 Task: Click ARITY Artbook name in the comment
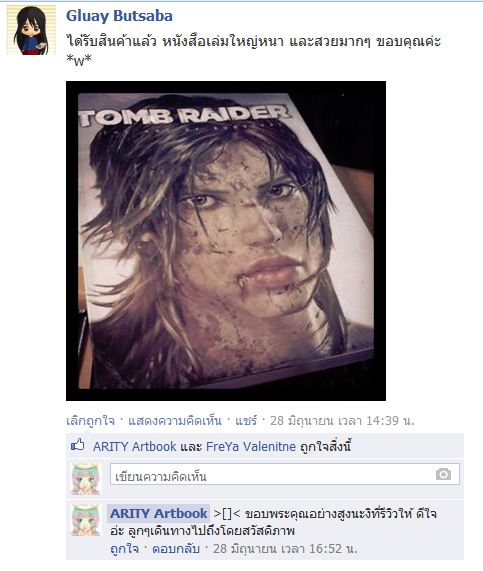(x=158, y=513)
